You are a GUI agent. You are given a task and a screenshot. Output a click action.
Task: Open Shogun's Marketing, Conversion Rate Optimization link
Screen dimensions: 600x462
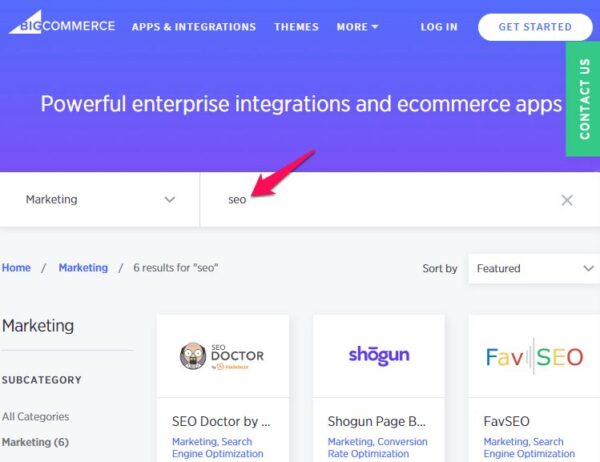click(378, 447)
